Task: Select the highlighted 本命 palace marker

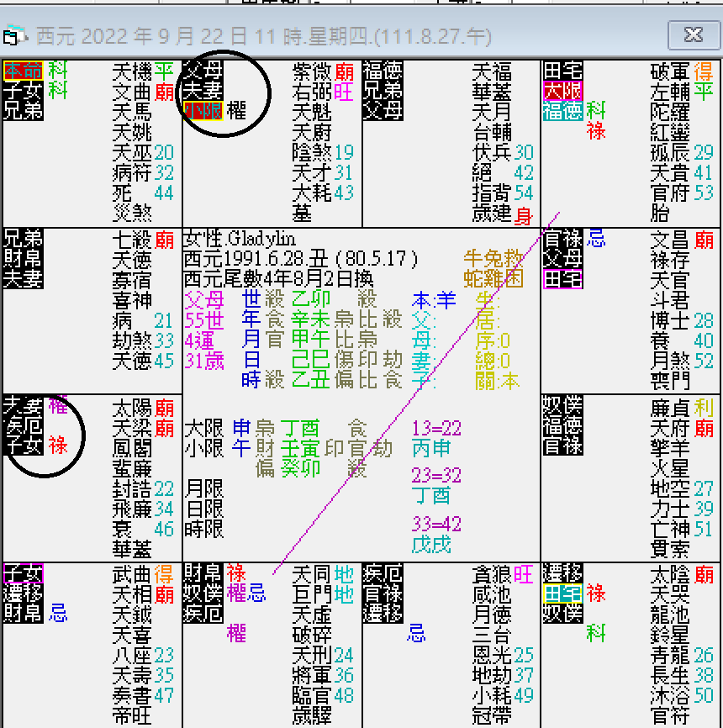Action: tap(21, 71)
